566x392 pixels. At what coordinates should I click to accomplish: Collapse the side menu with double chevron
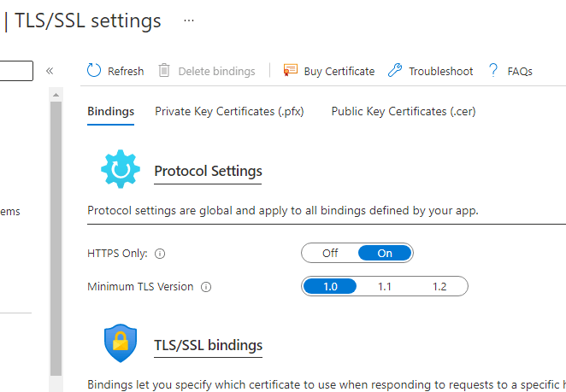tap(50, 71)
